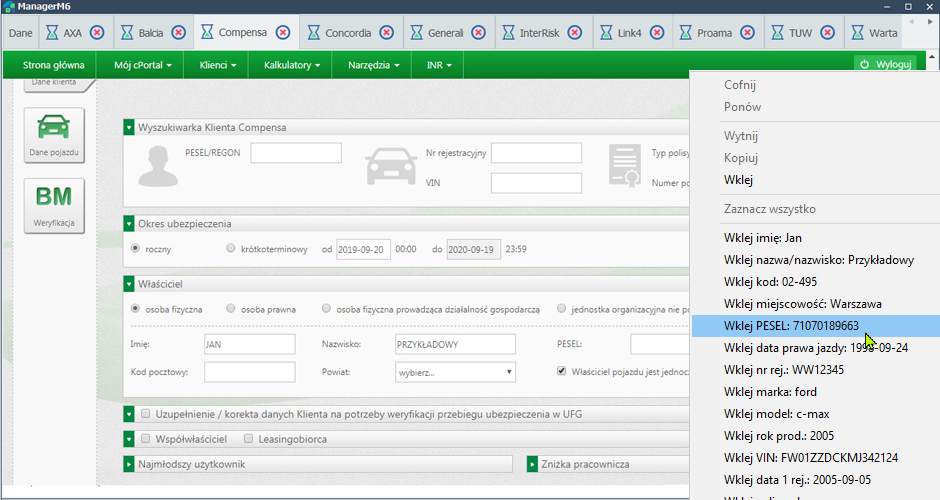Choose Wklej from the context menu
Screen dimensions: 940x500
[x=738, y=180]
